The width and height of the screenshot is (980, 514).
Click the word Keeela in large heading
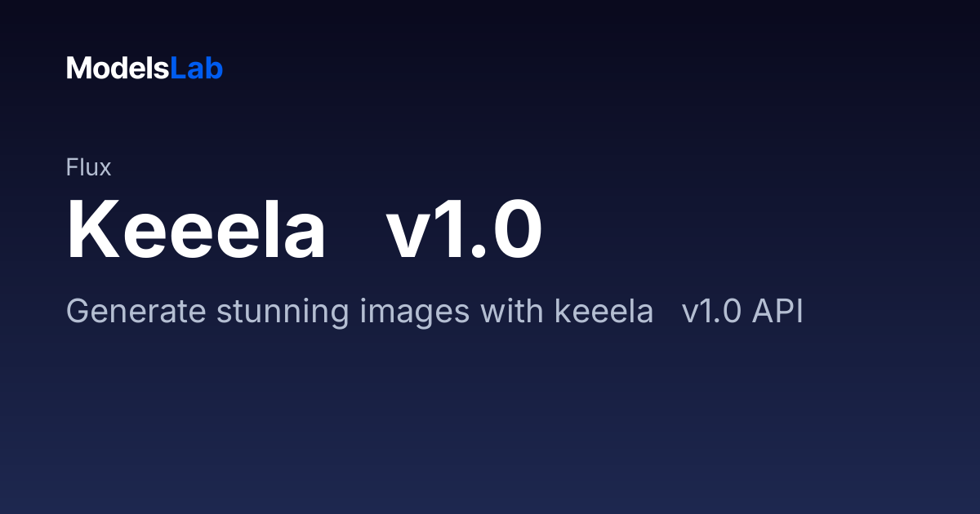(x=196, y=229)
